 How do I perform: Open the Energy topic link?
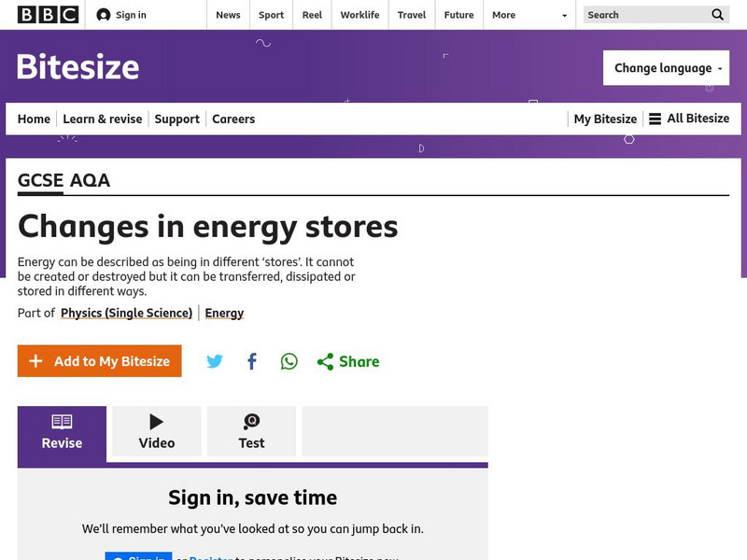point(224,313)
